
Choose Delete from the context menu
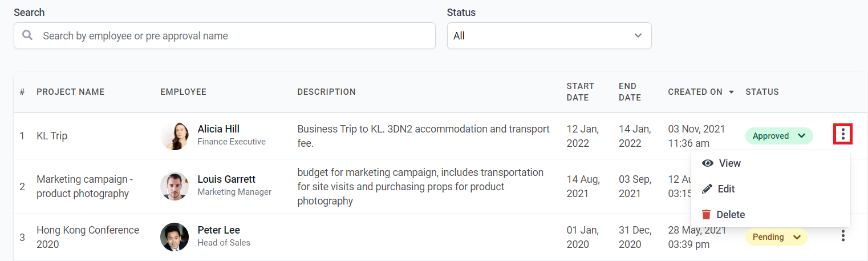tap(731, 215)
